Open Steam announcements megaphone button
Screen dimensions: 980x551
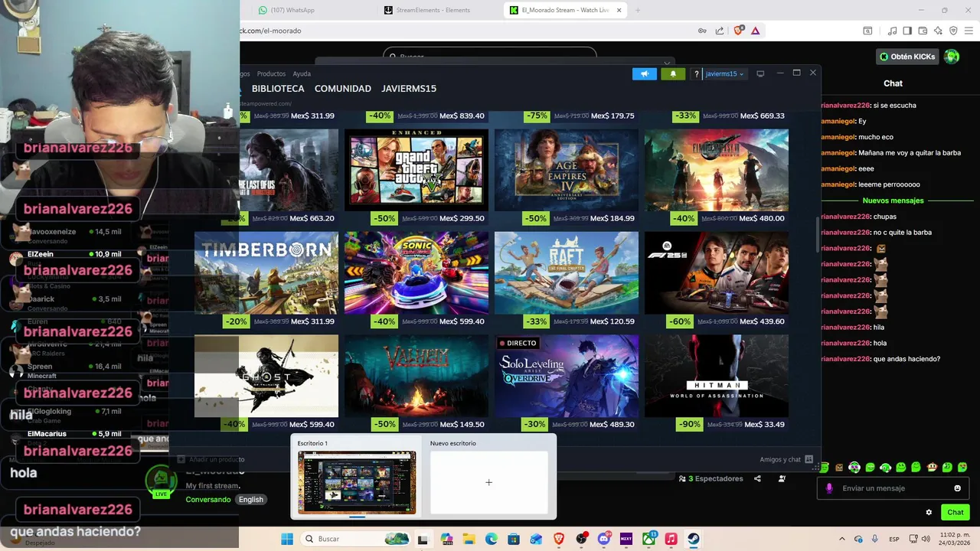[645, 73]
